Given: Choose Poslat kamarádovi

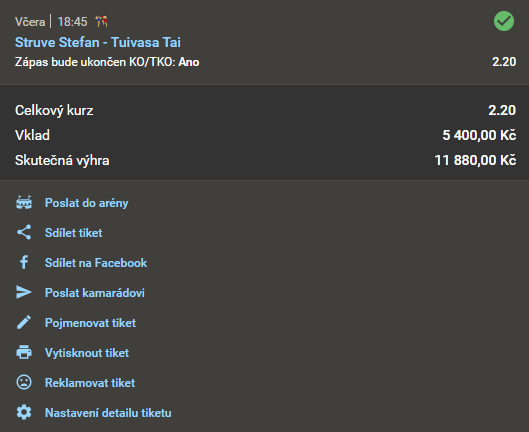Looking at the screenshot, I should pyautogui.click(x=95, y=293).
